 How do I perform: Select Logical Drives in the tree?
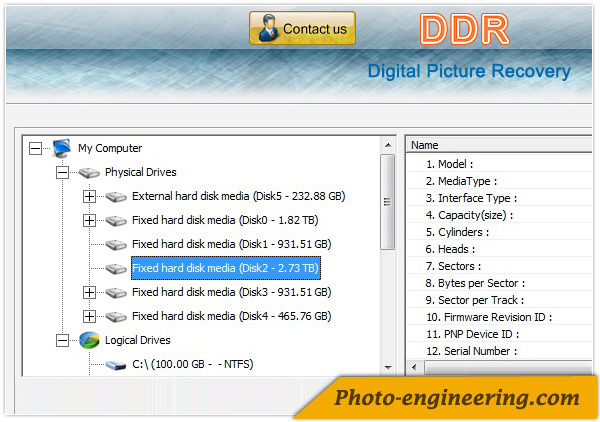[137, 340]
